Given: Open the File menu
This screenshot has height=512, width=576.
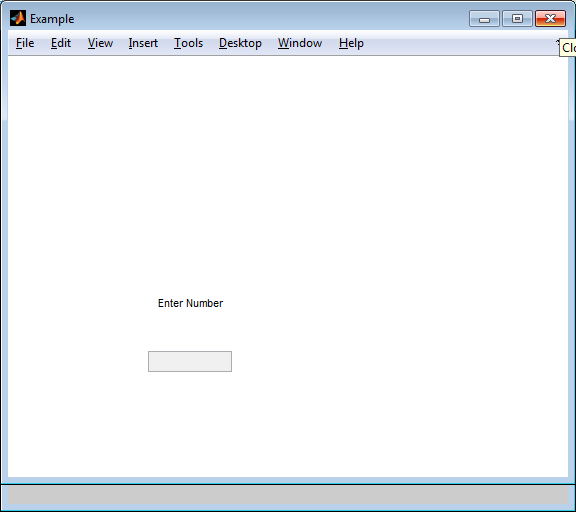Looking at the screenshot, I should coord(25,43).
